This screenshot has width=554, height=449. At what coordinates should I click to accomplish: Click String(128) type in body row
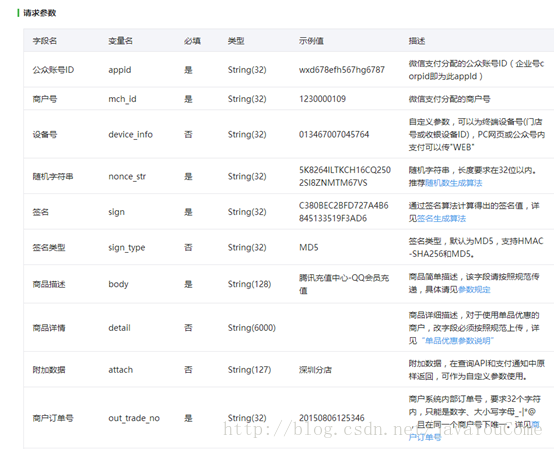click(x=249, y=284)
